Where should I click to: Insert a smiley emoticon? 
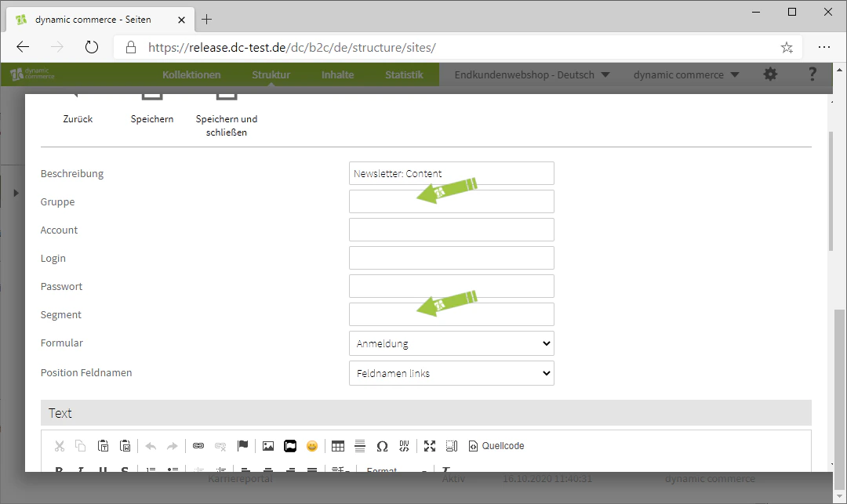312,446
